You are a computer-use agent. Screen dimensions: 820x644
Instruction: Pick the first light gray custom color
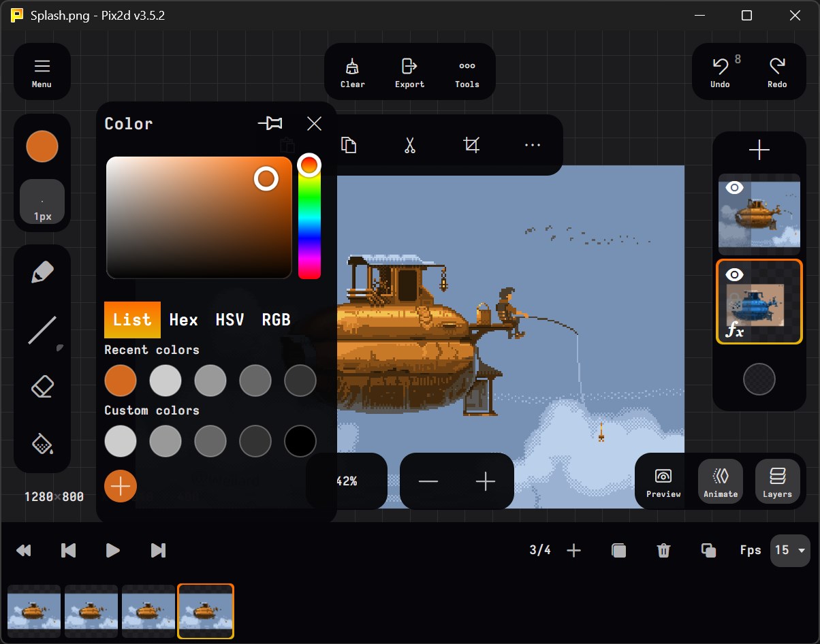point(121,441)
